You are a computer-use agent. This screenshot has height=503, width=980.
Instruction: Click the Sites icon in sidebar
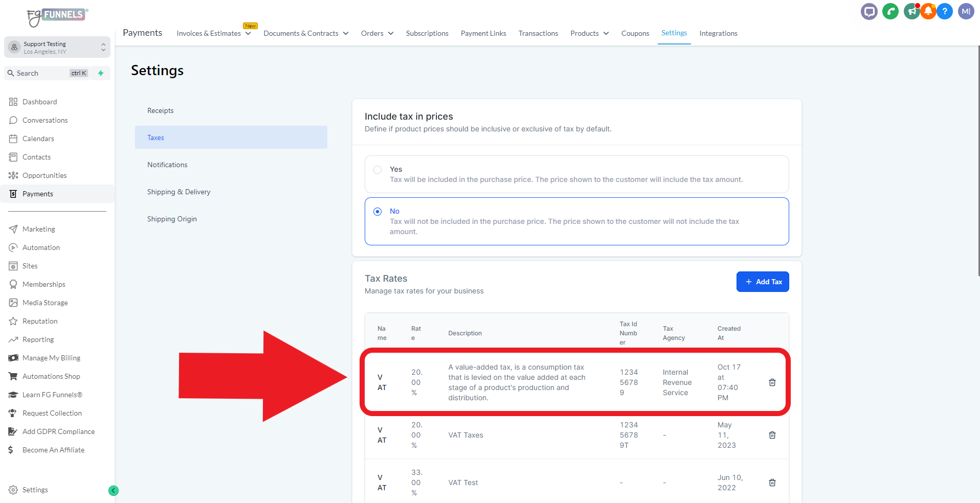pyautogui.click(x=13, y=266)
